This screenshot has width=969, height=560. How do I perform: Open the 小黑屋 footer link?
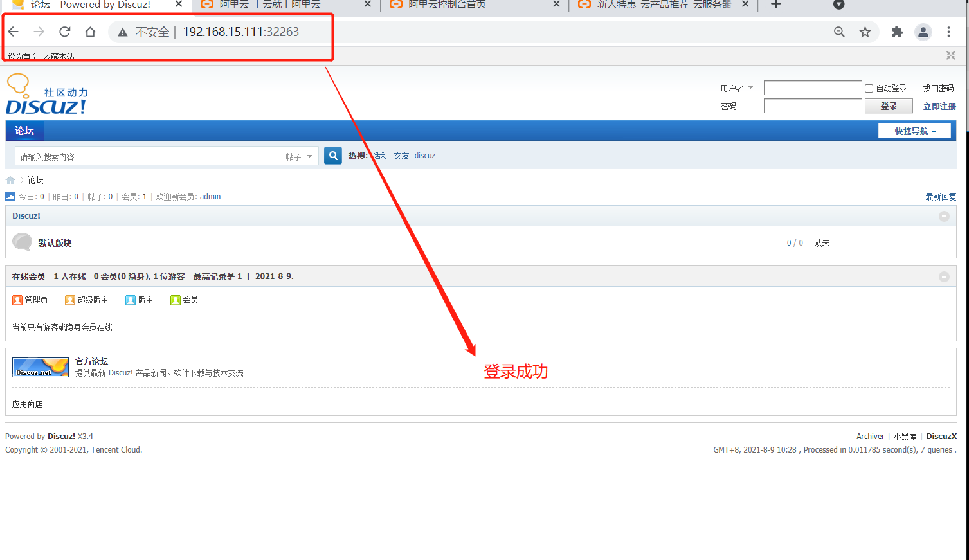click(905, 436)
